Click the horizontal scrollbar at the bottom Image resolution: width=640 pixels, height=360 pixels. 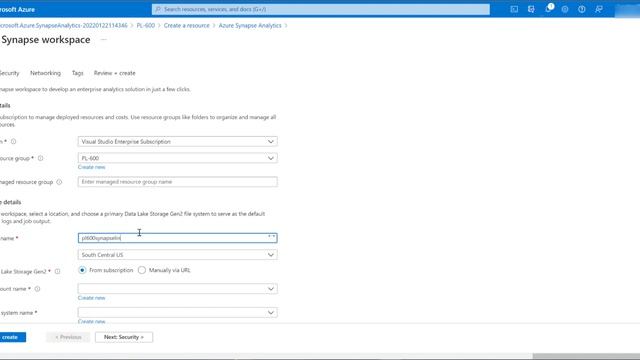pyautogui.click(x=586, y=356)
